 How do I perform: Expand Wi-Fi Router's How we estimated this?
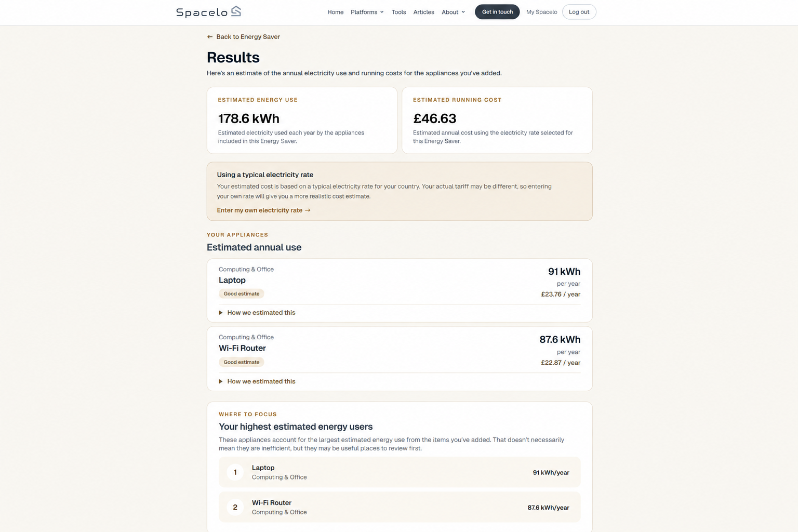click(x=257, y=381)
